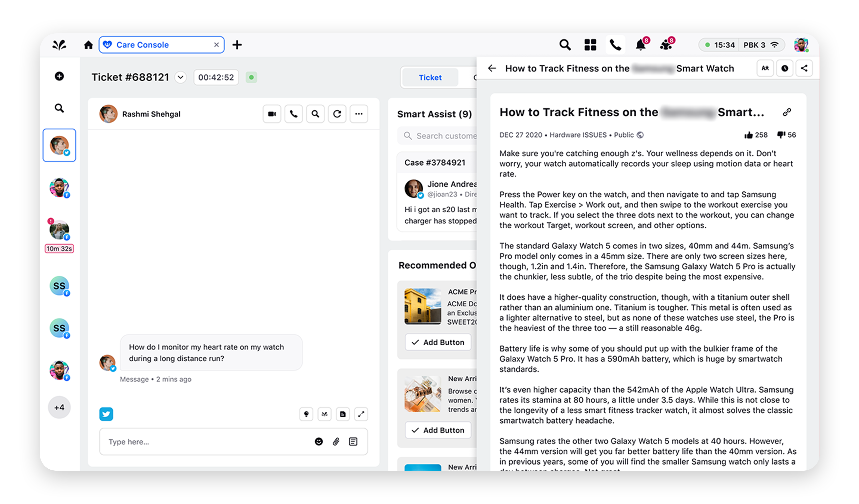Expand the hidden conversations with the +4 badge
This screenshot has height=504, width=859.
[x=59, y=407]
